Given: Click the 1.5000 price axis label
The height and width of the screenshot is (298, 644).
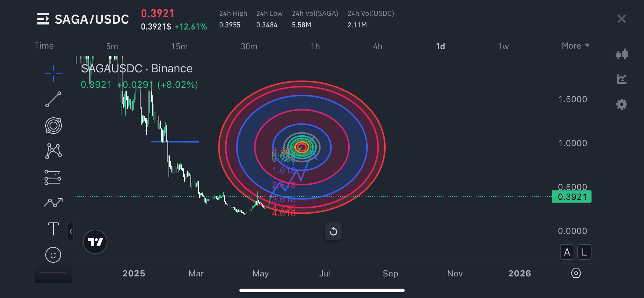Looking at the screenshot, I should 572,99.
